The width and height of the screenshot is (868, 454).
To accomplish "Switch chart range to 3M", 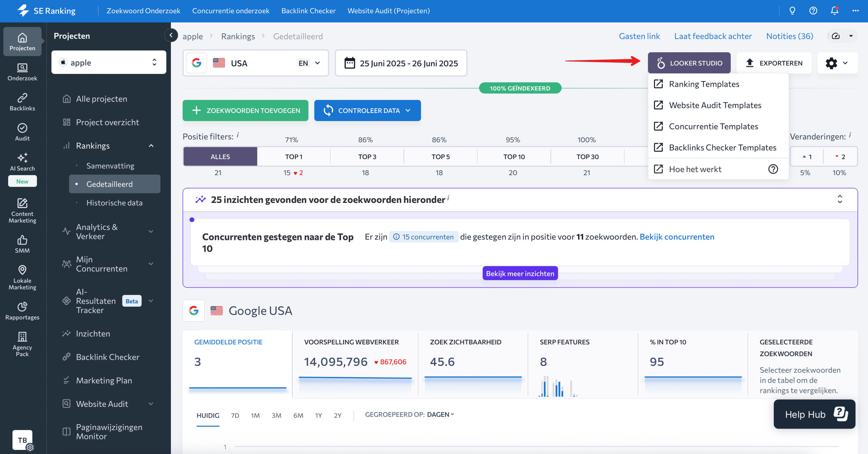I will tap(276, 415).
